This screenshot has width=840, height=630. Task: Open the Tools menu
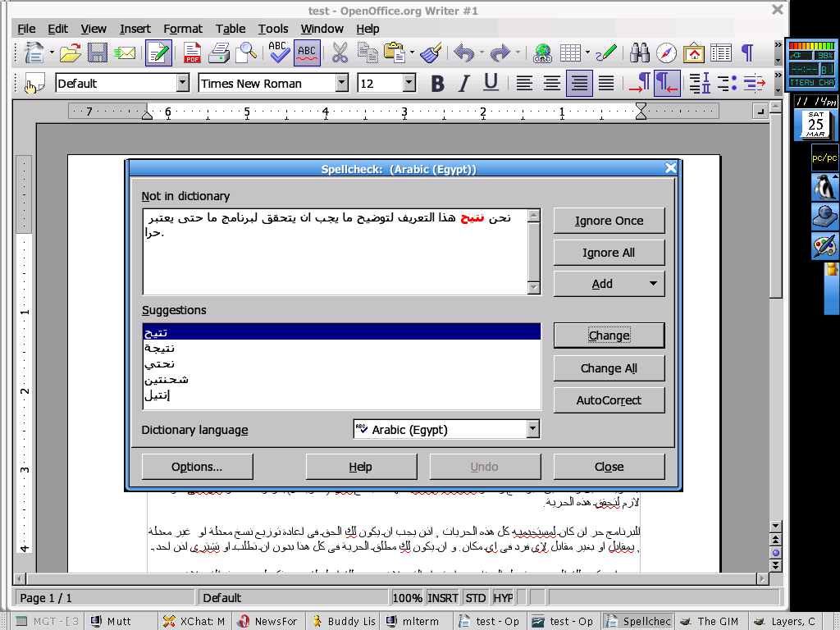point(273,29)
